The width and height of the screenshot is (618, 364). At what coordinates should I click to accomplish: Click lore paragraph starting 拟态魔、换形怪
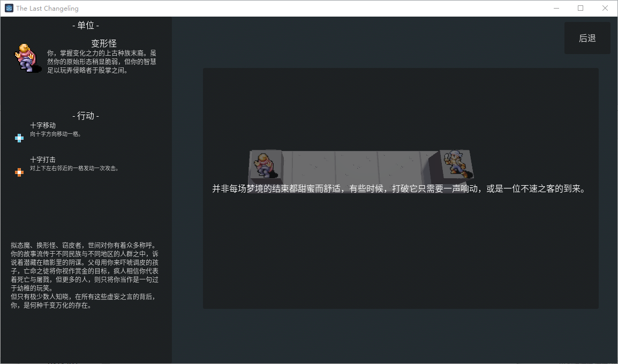click(85, 267)
